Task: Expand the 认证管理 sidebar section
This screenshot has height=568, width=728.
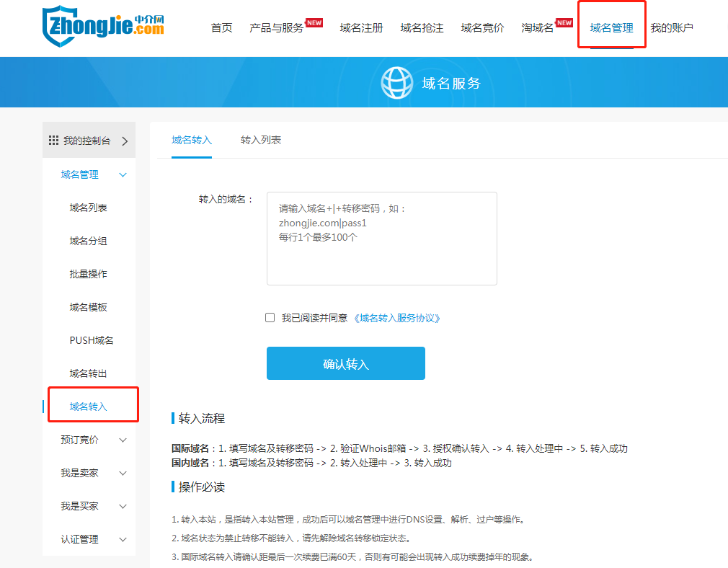Action: coord(123,539)
